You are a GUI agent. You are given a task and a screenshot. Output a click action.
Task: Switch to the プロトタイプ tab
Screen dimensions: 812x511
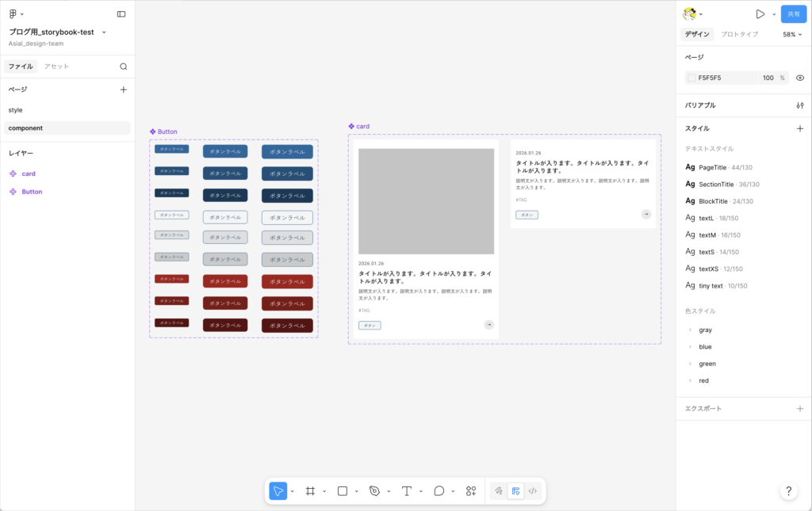740,34
